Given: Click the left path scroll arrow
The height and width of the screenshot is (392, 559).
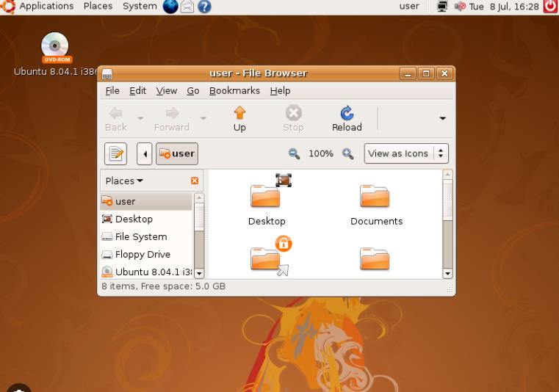Looking at the screenshot, I should [145, 153].
